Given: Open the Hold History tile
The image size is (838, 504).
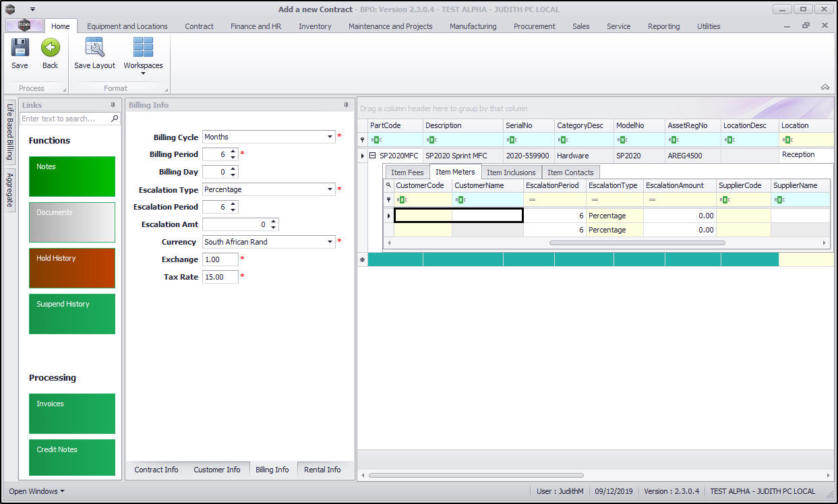Looking at the screenshot, I should (72, 267).
